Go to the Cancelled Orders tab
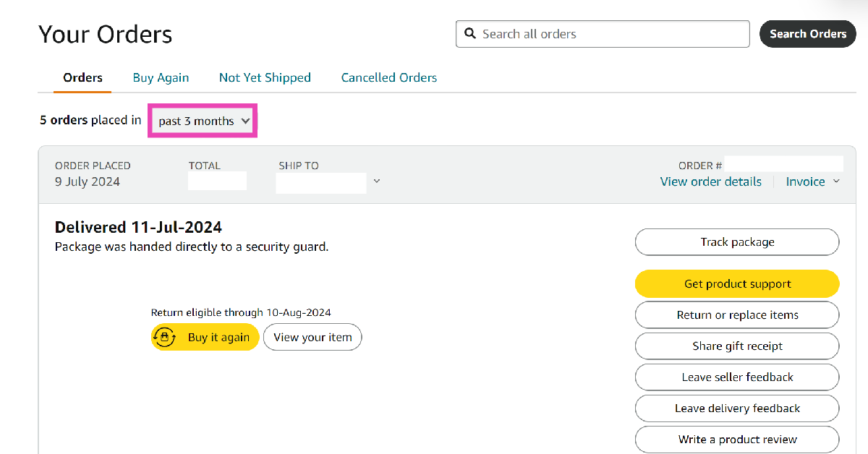The width and height of the screenshot is (868, 454). point(389,77)
